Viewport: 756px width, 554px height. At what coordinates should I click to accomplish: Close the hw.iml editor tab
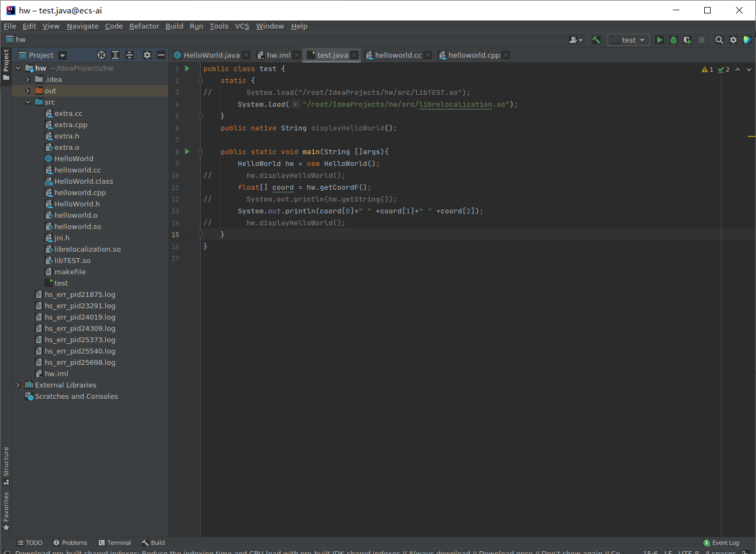pyautogui.click(x=297, y=55)
